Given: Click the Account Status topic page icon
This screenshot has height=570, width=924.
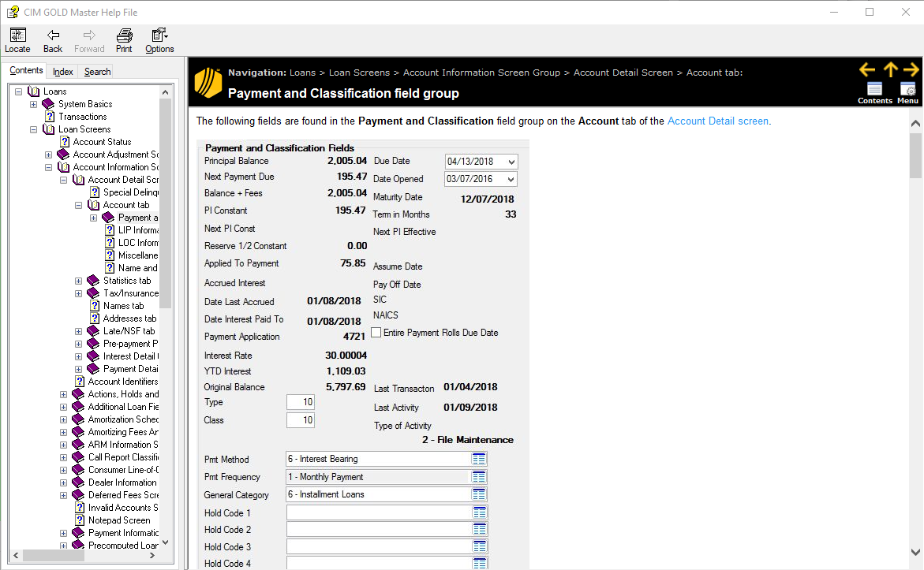Looking at the screenshot, I should pos(65,142).
